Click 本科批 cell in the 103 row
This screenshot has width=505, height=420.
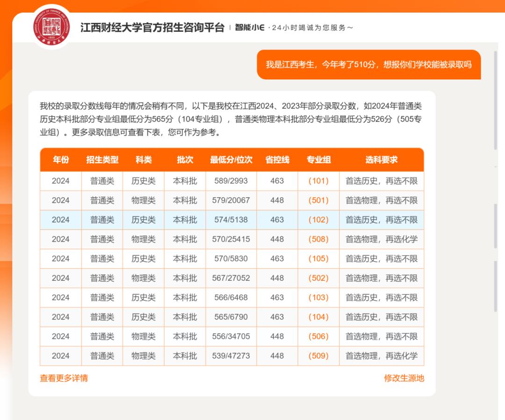(185, 298)
